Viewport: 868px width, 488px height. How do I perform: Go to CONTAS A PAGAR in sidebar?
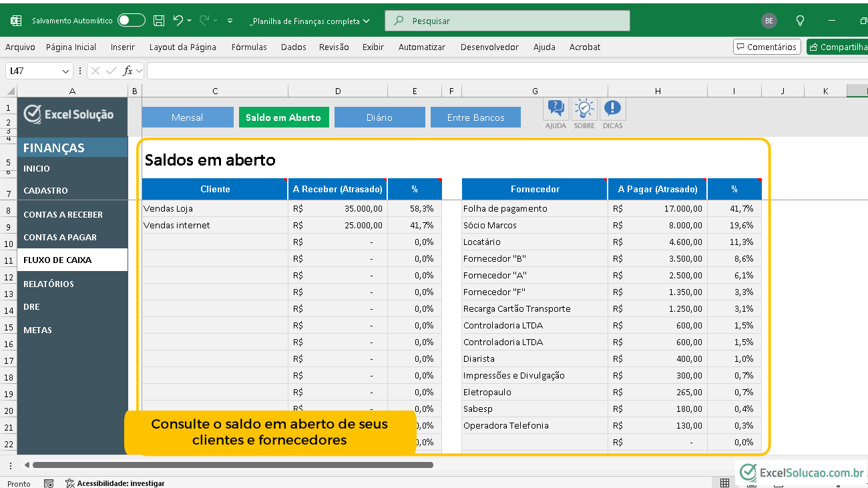[60, 237]
